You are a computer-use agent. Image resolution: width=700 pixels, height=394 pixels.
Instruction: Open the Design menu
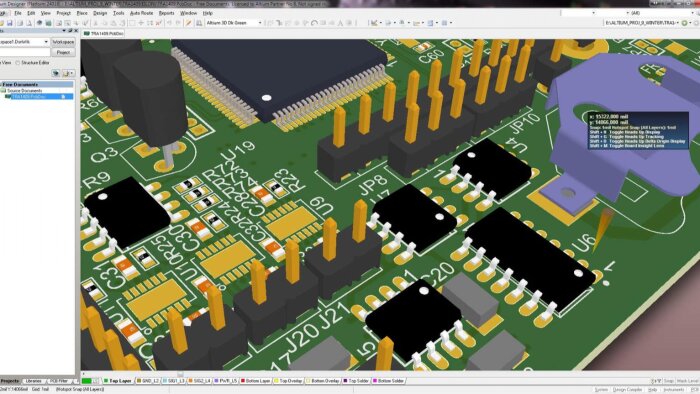point(100,13)
